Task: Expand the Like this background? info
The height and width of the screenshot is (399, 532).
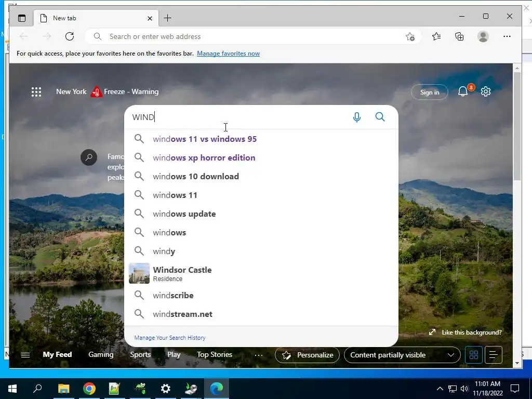Action: [465, 332]
